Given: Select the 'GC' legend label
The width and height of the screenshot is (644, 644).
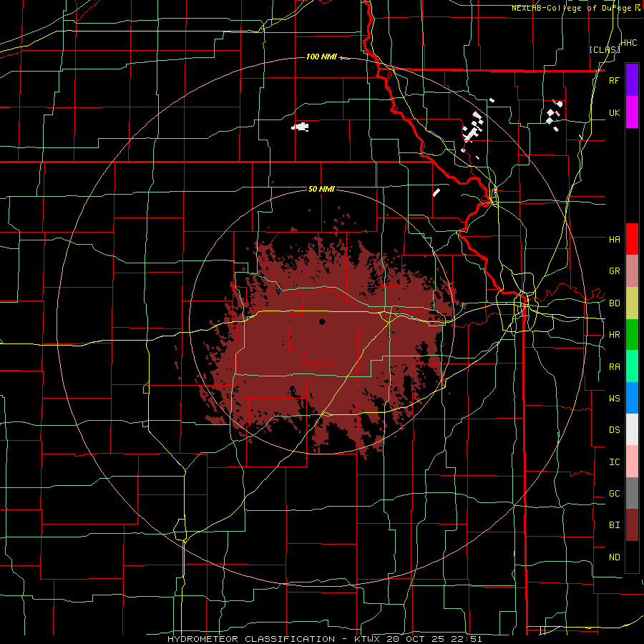Looking at the screenshot, I should tap(614, 494).
